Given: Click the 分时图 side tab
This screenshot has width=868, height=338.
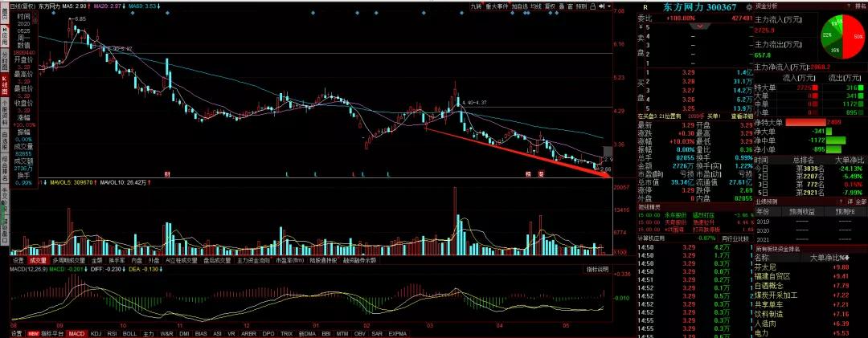Looking at the screenshot, I should 4,59.
